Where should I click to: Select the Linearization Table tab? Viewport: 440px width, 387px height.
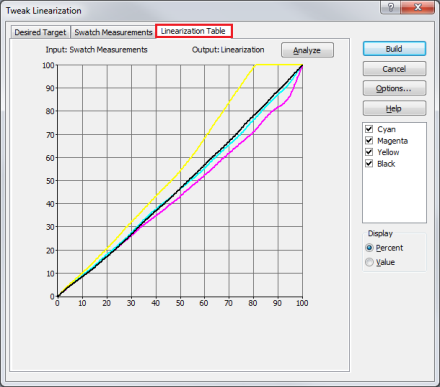[x=193, y=31]
